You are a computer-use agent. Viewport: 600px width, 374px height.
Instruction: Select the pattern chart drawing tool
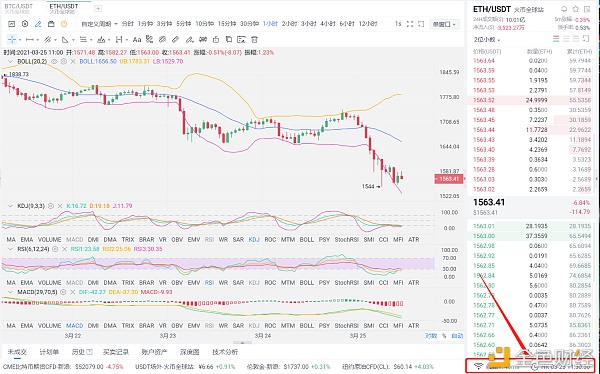tap(101, 39)
